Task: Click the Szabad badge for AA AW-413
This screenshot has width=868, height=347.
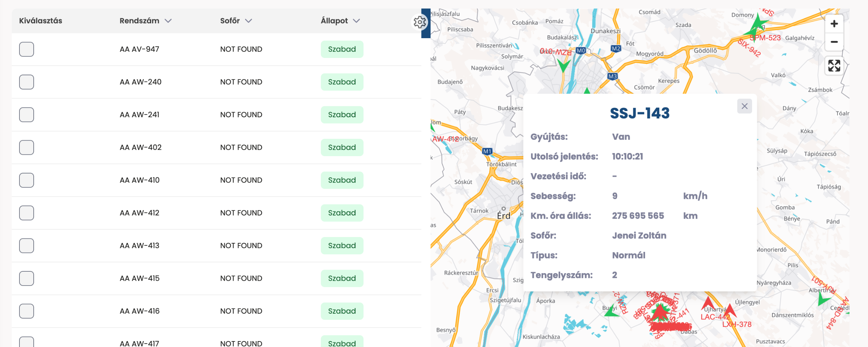Action: (342, 246)
